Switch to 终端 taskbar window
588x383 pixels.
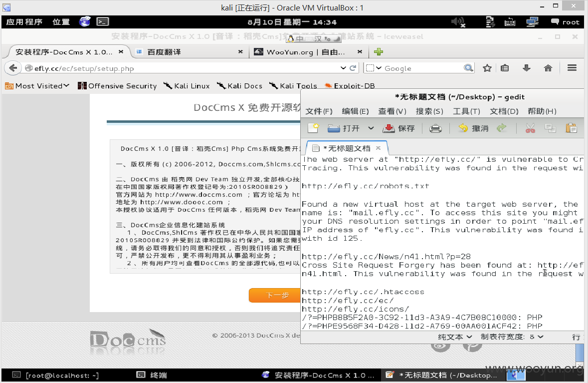152,375
